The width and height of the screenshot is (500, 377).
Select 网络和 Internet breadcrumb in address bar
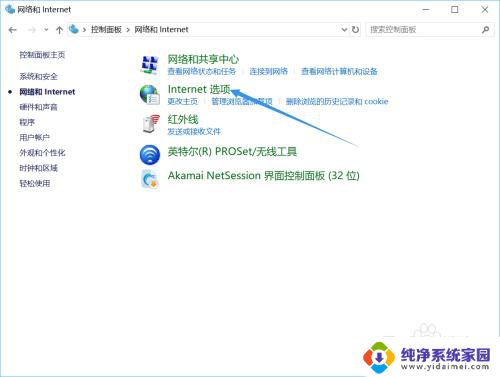[x=161, y=30]
